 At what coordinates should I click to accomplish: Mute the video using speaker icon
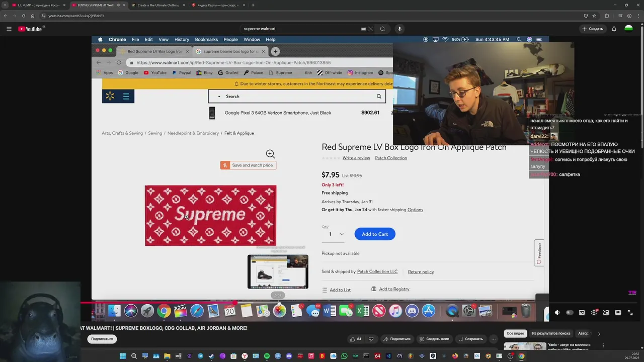point(557,312)
